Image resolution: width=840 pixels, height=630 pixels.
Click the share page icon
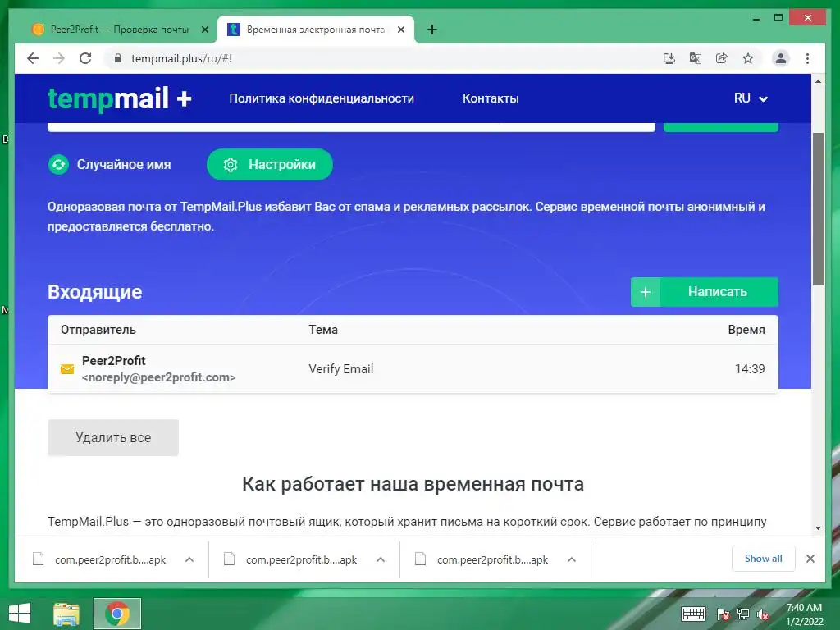coord(722,58)
